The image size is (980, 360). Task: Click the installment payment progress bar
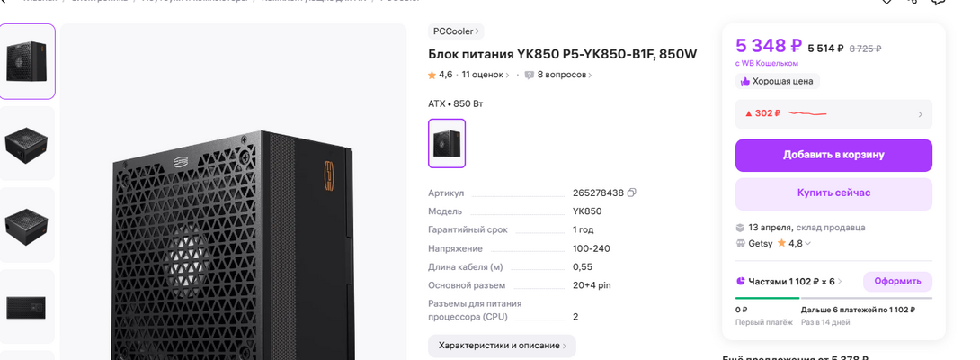tap(833, 297)
